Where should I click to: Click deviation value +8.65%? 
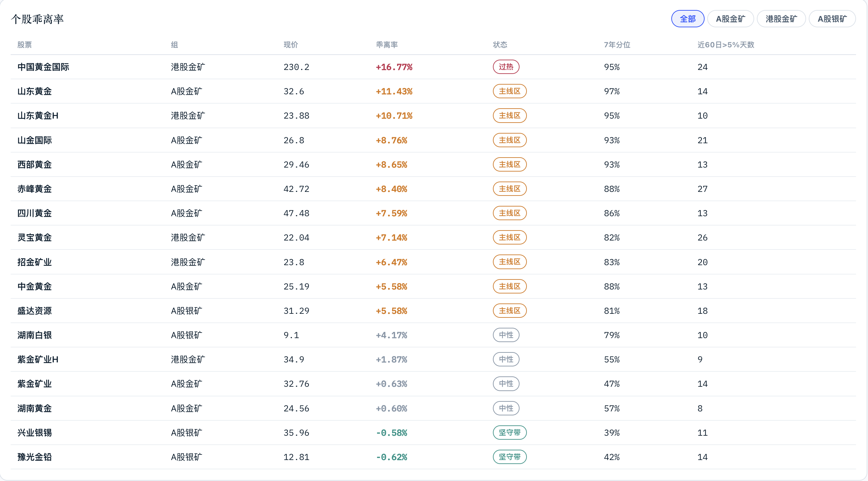tap(391, 165)
